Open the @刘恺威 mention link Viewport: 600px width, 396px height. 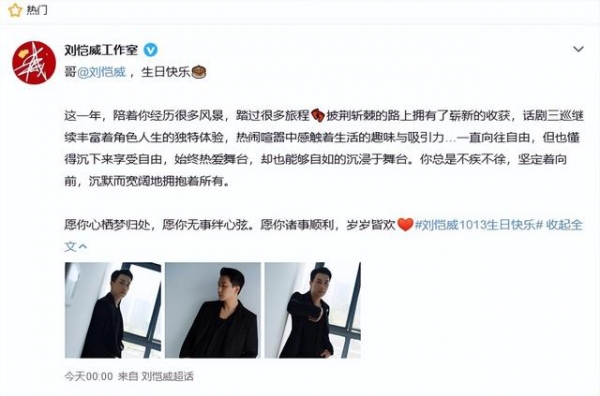[x=101, y=72]
